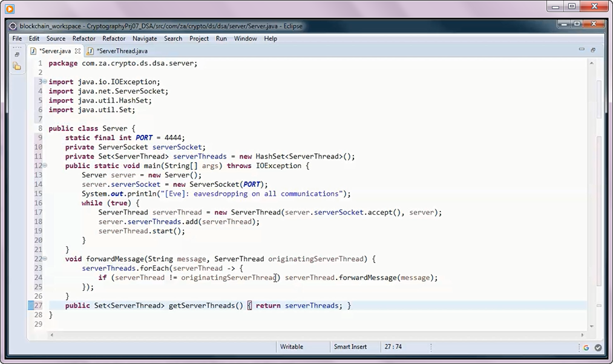Minimize the inner Eclipse window
This screenshot has width=613, height=364.
(x=564, y=24)
